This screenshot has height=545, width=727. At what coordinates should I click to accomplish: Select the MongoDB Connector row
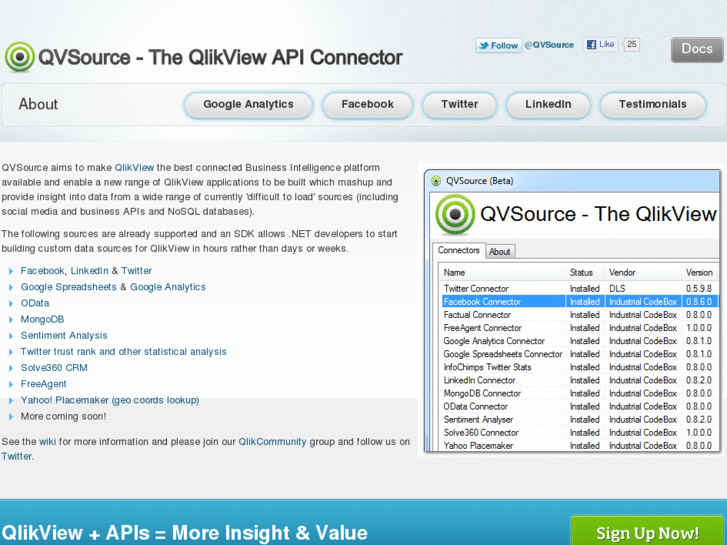click(579, 393)
